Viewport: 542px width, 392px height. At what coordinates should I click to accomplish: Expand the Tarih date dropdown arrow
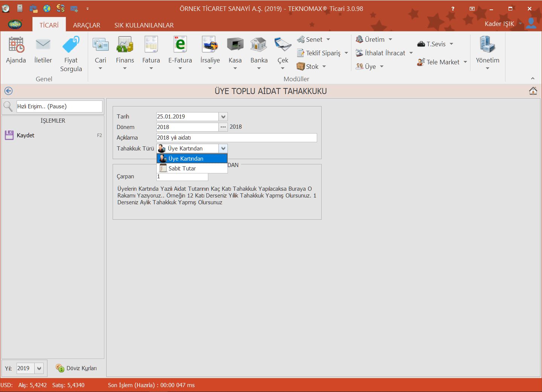tap(223, 117)
